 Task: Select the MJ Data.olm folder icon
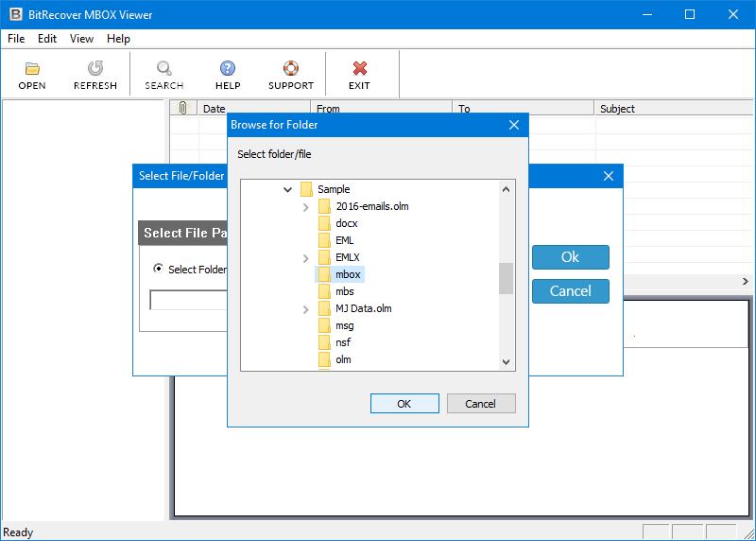(324, 308)
